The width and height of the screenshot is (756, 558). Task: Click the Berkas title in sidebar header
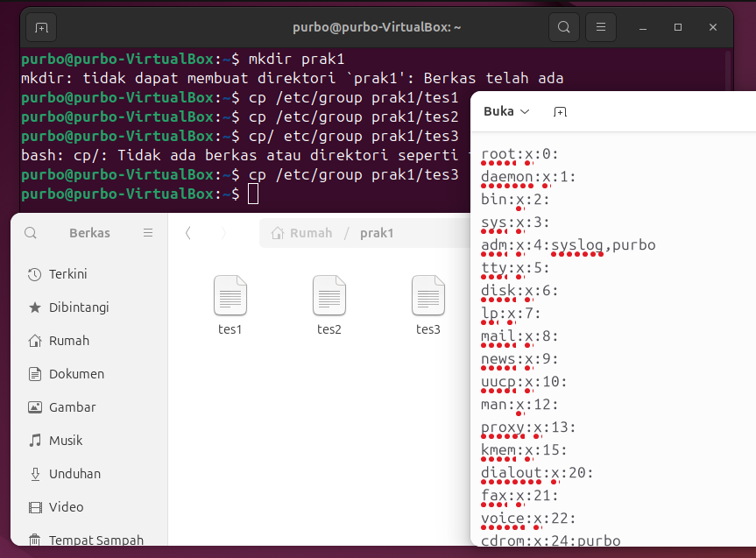click(x=89, y=233)
